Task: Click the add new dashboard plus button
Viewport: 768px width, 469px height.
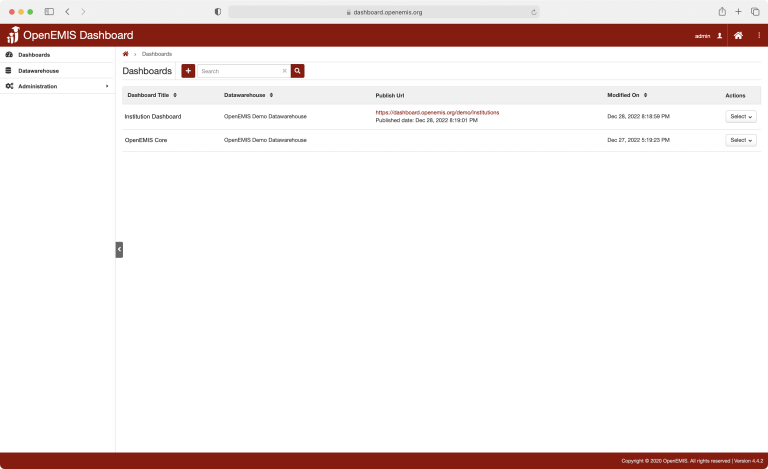Action: 188,71
